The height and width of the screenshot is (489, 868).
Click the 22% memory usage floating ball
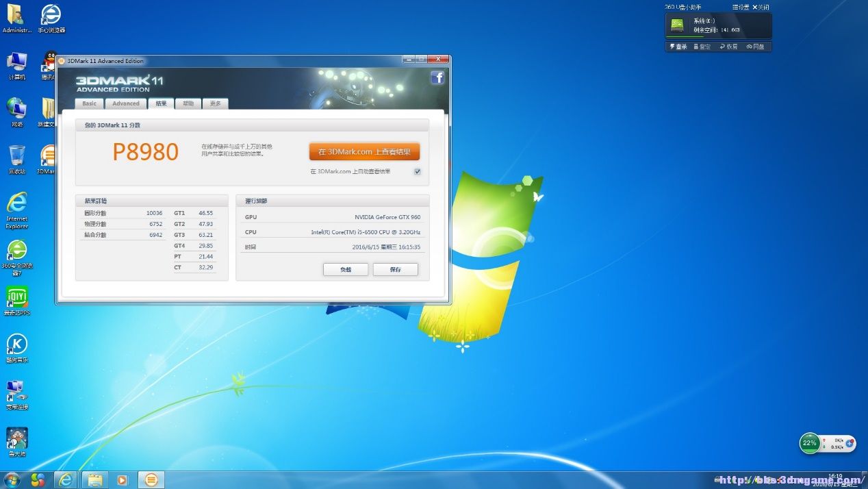click(810, 443)
